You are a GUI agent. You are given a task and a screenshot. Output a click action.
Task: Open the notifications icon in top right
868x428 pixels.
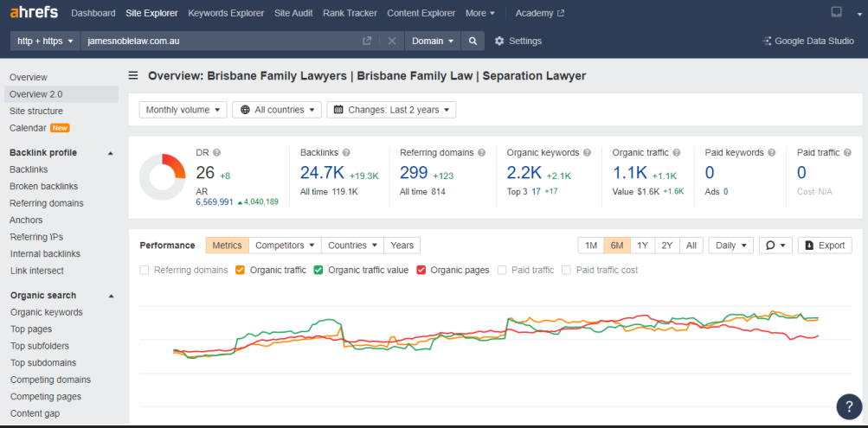[x=837, y=12]
